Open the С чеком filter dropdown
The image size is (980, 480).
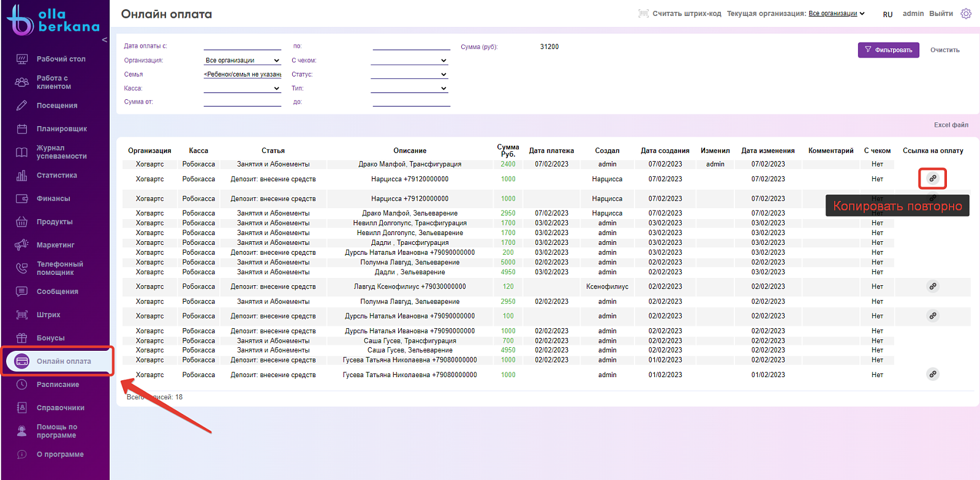pos(409,60)
